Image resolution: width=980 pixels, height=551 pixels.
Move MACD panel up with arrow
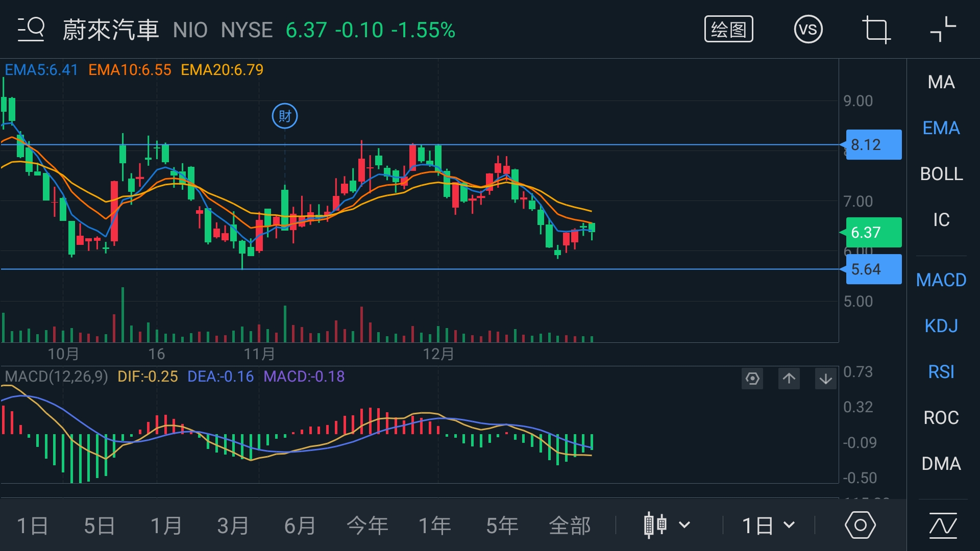(789, 379)
